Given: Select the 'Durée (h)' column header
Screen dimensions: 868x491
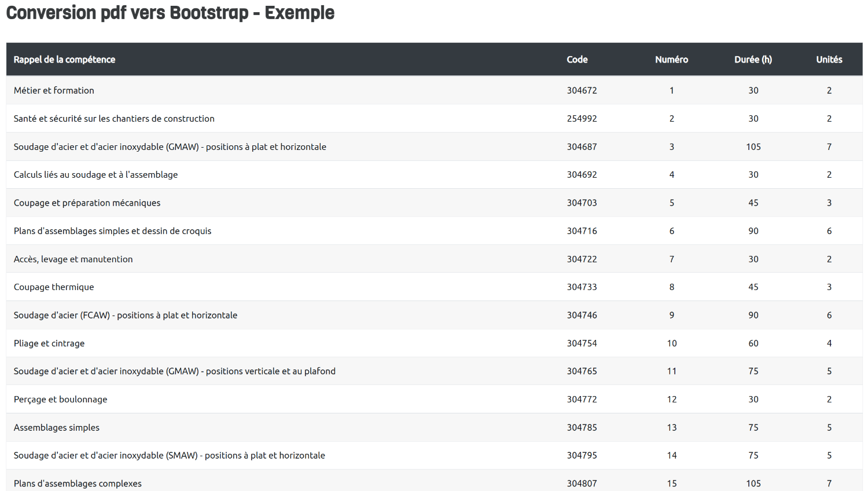Looking at the screenshot, I should (753, 60).
